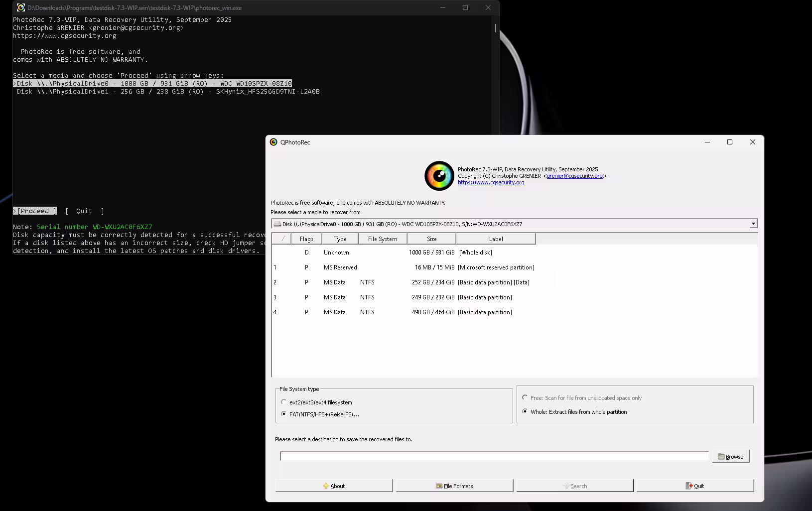Click the Browse button for destination

coord(731,456)
